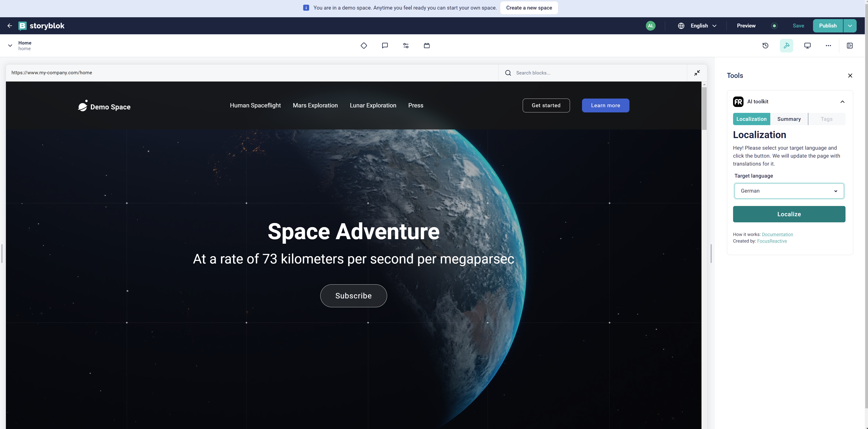
Task: Collapse the preview with shrink arrows icon
Action: point(697,73)
